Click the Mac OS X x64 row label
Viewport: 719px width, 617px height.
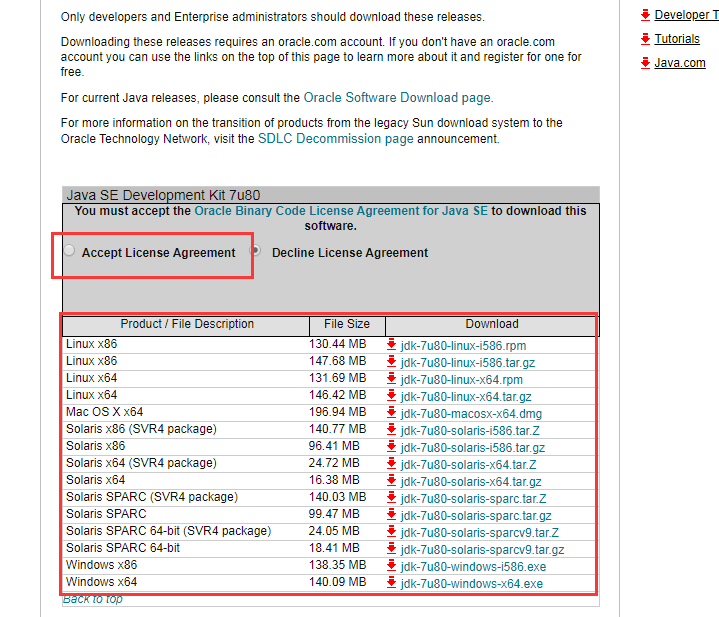click(x=105, y=412)
